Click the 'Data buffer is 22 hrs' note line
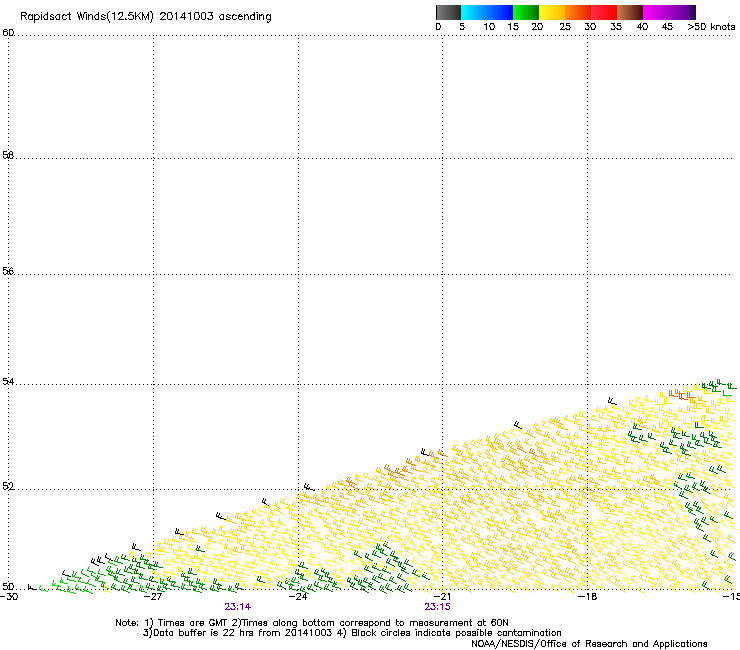Viewport: 740px width, 650px height. [352, 633]
